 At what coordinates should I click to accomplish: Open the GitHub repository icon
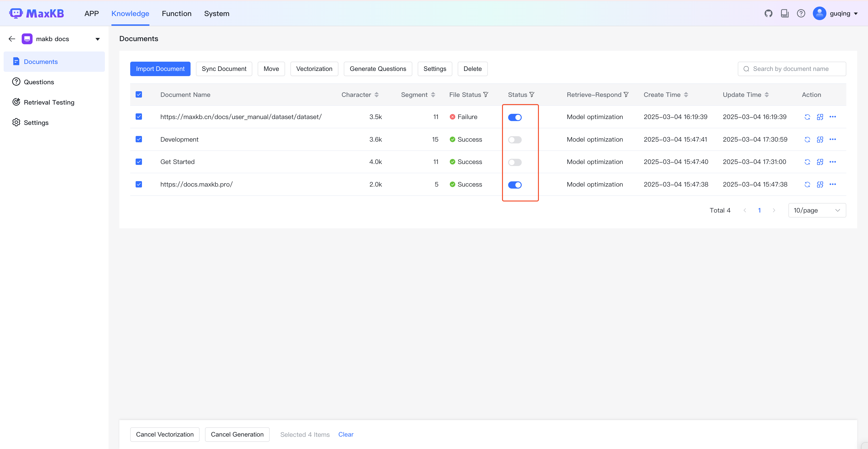coord(768,14)
